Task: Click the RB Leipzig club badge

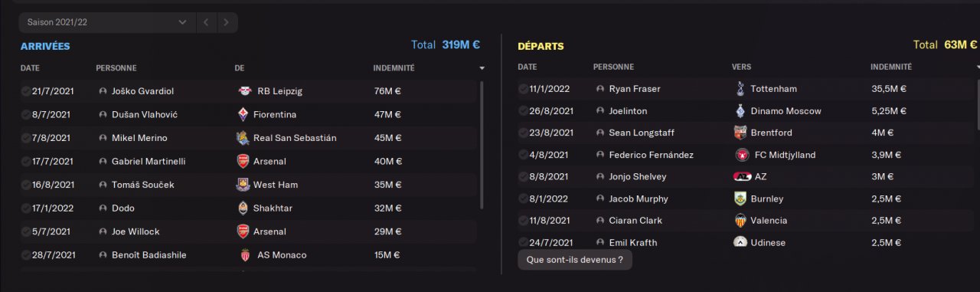Action: tap(245, 91)
